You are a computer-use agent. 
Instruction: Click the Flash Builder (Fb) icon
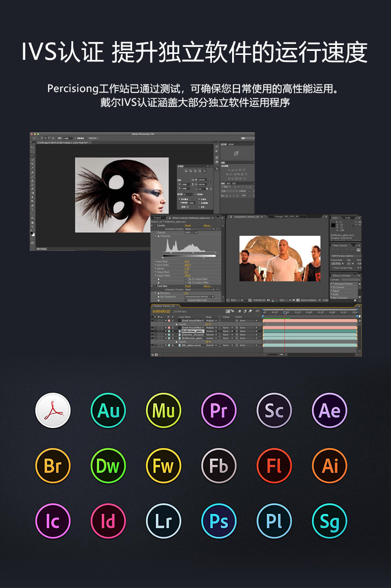[219, 466]
